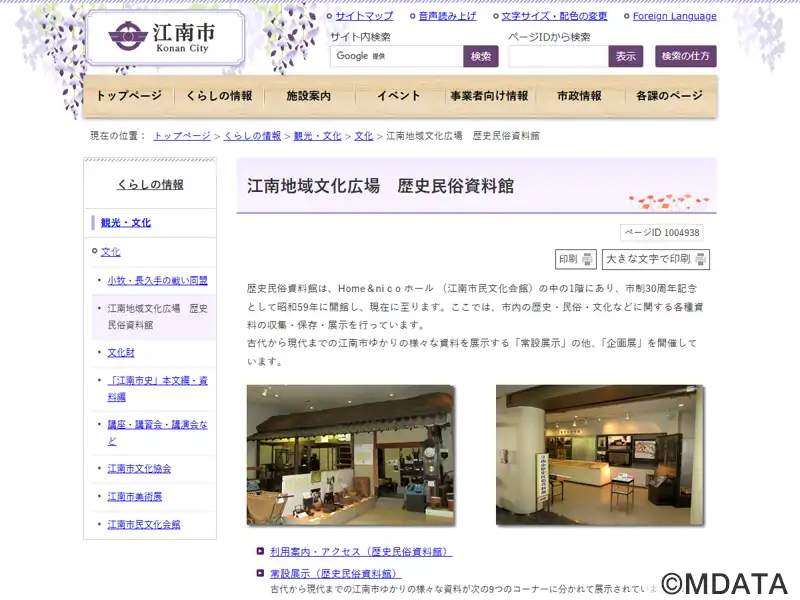Open 文字サイズ・配色の変更 link
Image resolution: width=800 pixels, height=600 pixels.
click(x=554, y=16)
